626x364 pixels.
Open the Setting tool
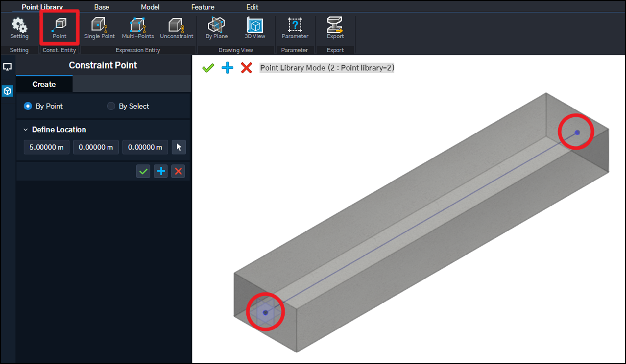pos(19,28)
